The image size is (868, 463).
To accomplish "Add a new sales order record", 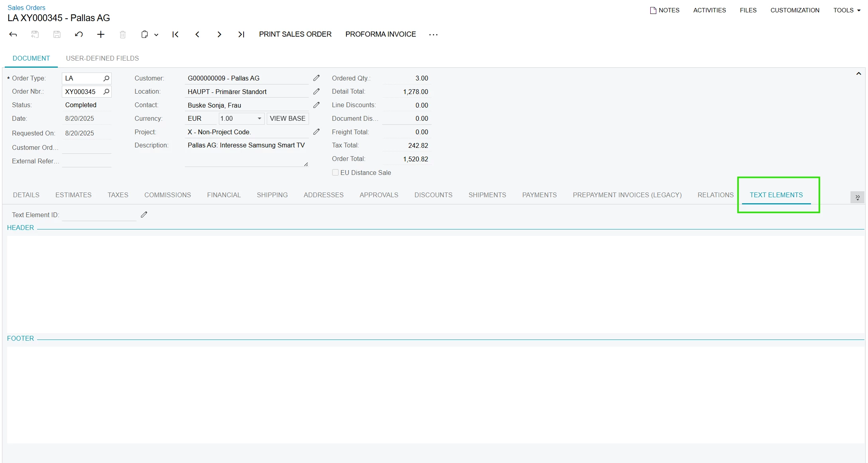I will pos(101,34).
